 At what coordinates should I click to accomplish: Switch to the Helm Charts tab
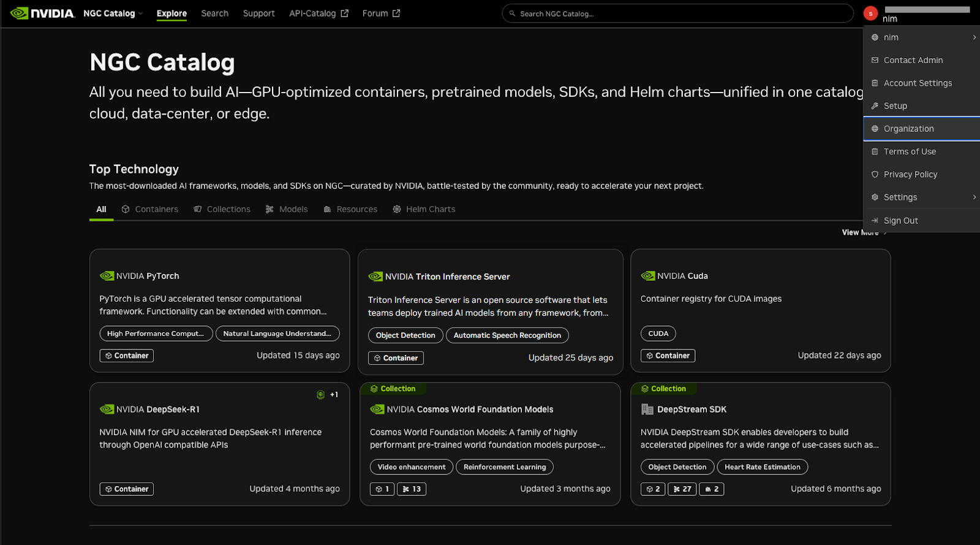424,210
